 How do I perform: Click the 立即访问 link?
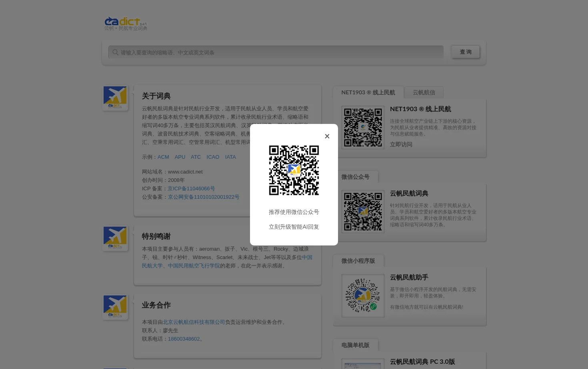401,145
